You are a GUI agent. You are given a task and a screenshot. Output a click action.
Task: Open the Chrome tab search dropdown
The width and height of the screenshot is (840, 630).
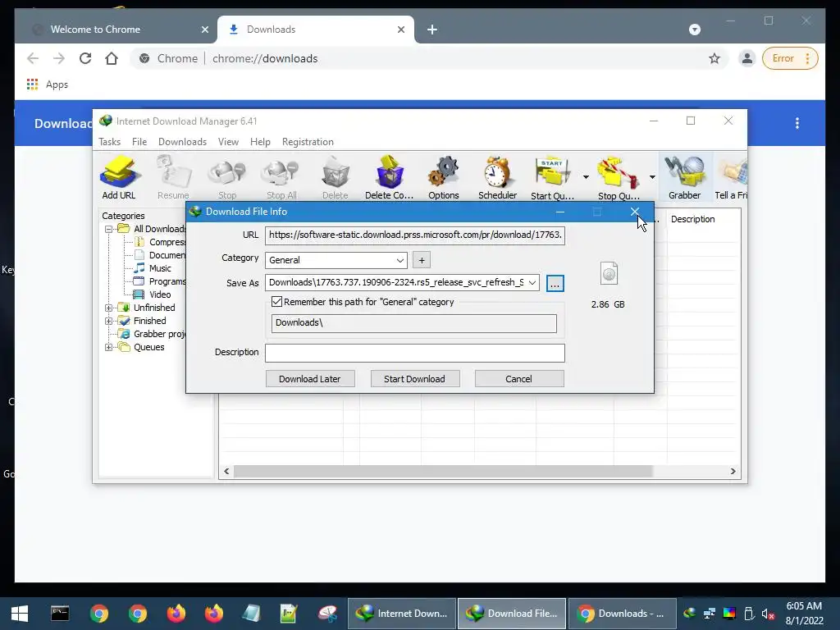tap(695, 30)
